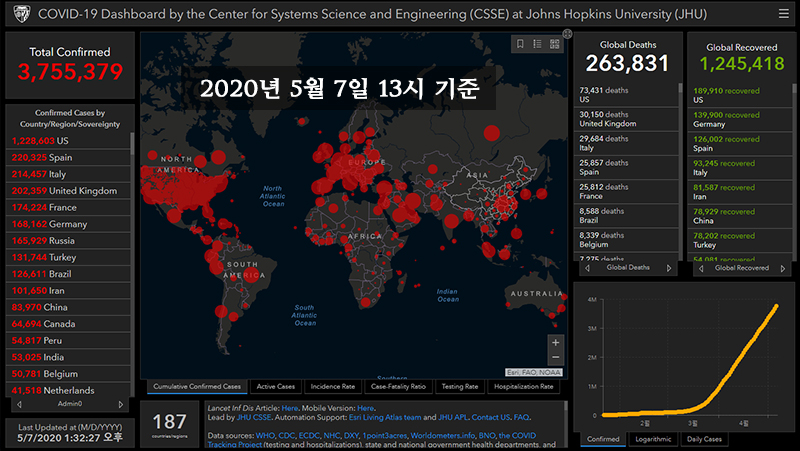Select China in confirmed cases list
Viewport: 800px width, 451px height.
(68, 308)
